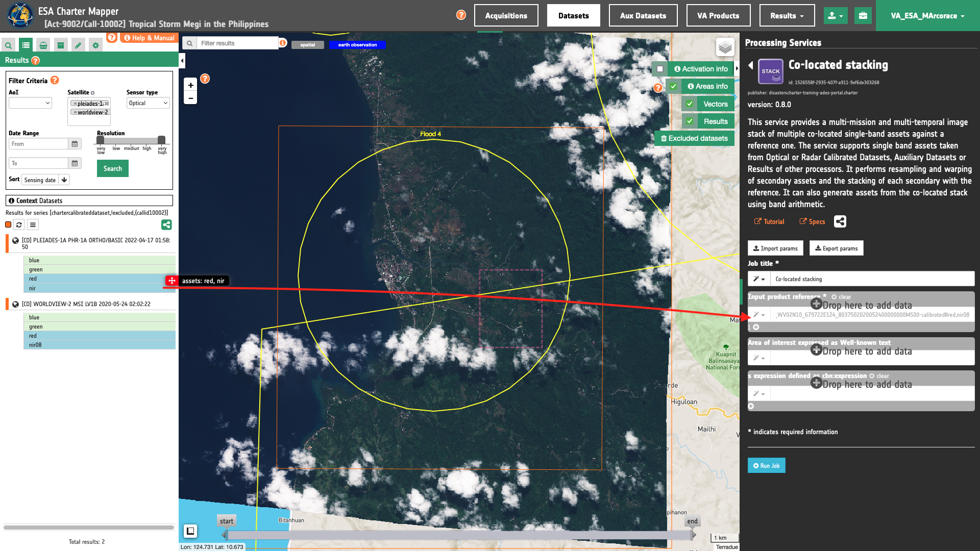Screen dimensions: 980x551
Task: Open the search tab with the magnifier icon
Action: point(8,45)
